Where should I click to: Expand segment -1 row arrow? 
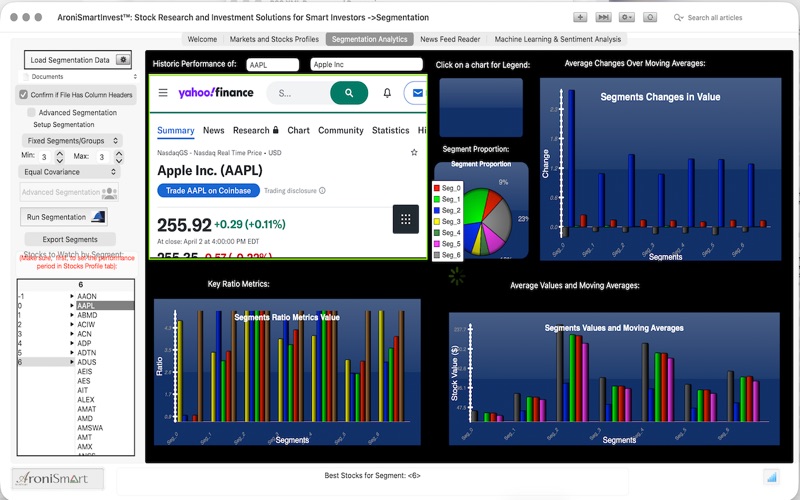click(72, 296)
